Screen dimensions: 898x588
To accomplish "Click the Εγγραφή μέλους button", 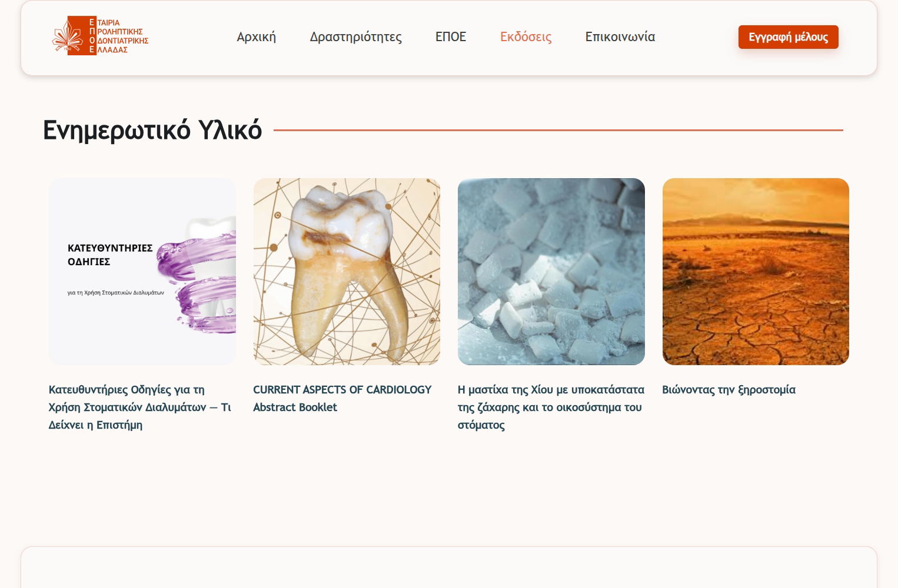I will pyautogui.click(x=788, y=37).
